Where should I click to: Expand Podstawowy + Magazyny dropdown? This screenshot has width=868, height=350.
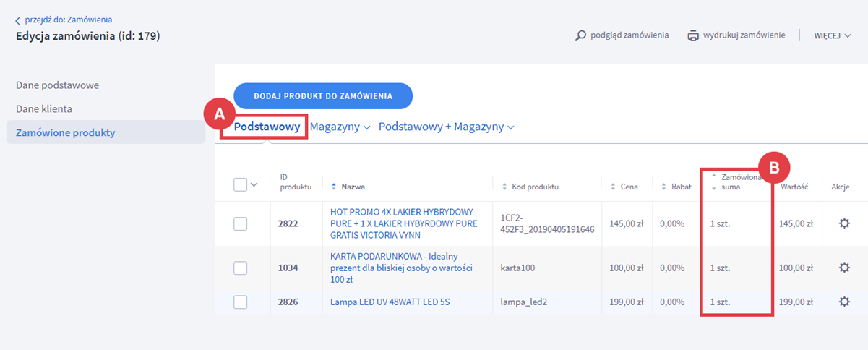click(x=446, y=127)
